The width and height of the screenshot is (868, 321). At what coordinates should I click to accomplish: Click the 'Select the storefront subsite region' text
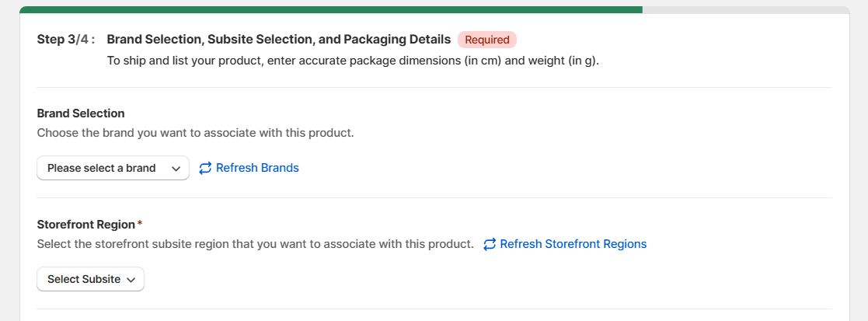tap(256, 244)
